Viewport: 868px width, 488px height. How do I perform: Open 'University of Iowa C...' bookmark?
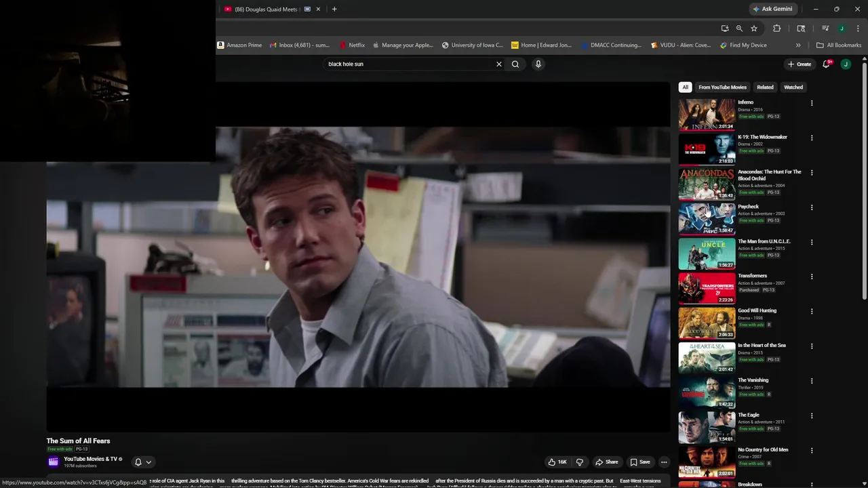[x=473, y=45]
